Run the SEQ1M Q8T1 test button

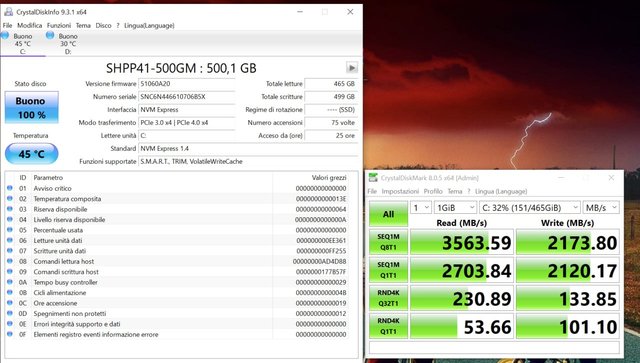pos(388,242)
